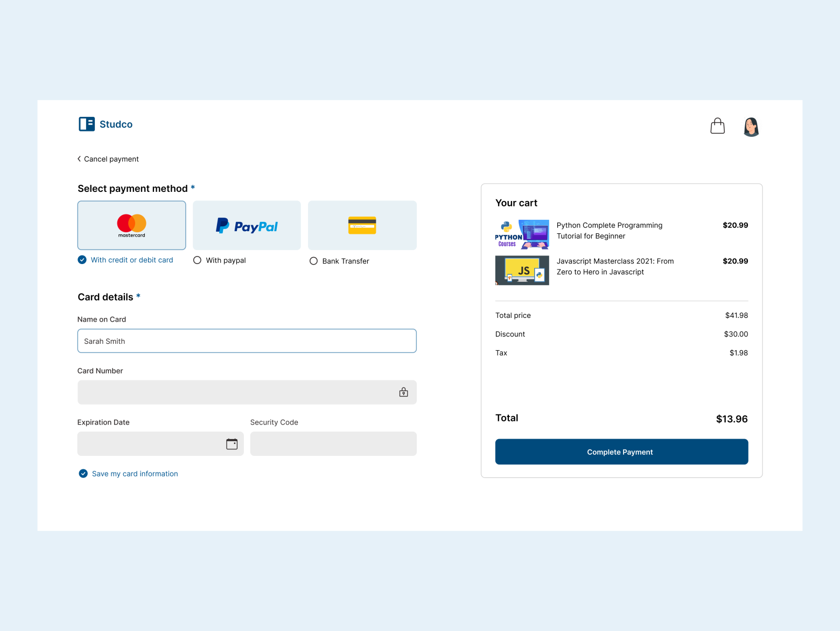
Task: Click the user profile avatar
Action: point(751,127)
